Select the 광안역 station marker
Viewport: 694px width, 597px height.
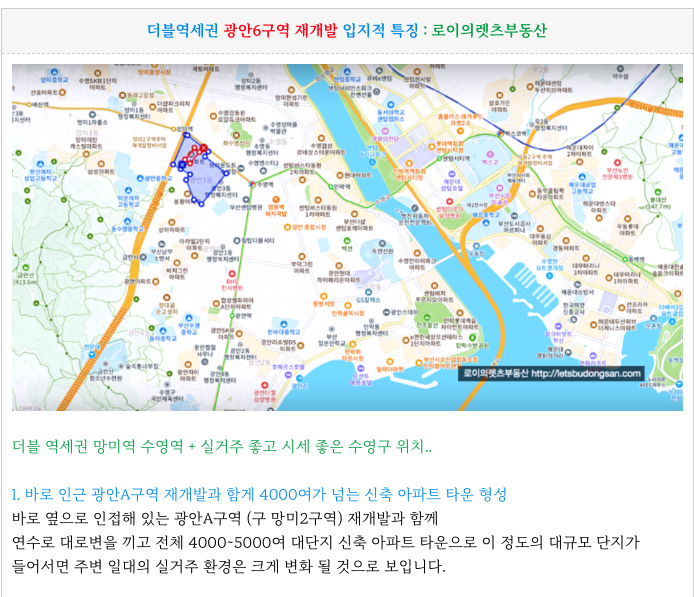[232, 316]
